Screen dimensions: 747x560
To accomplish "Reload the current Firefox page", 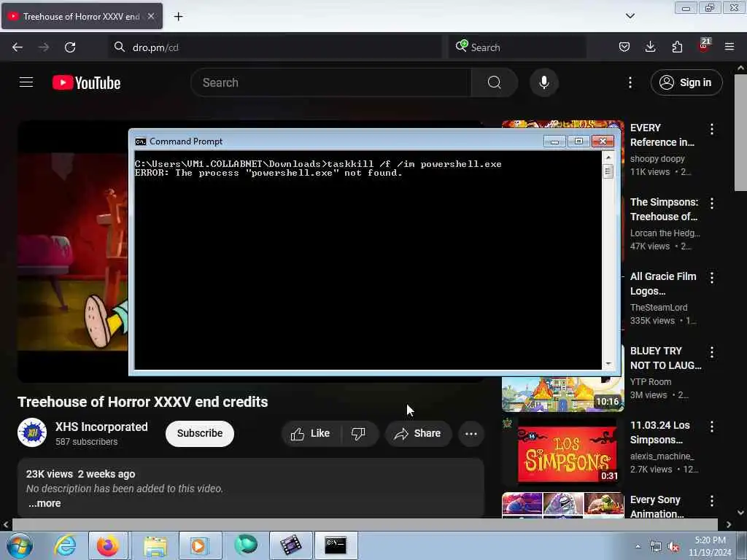I will pos(70,47).
